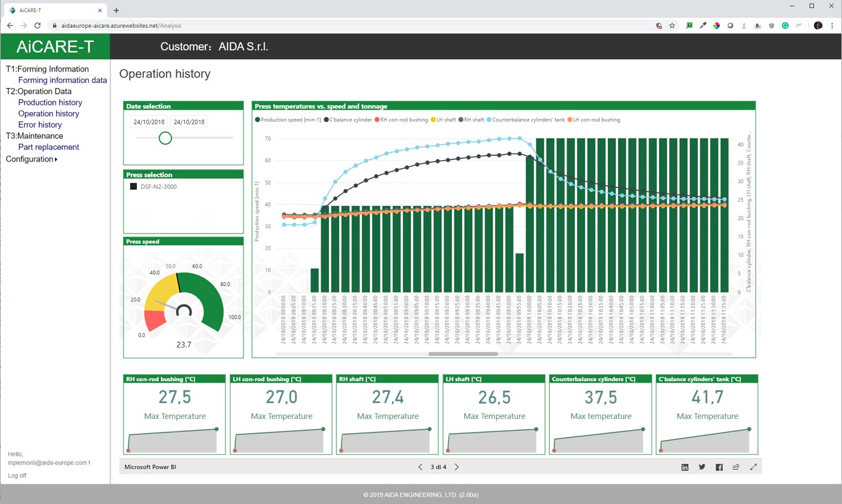Screen dimensions: 842x504
Task: Open Production history page
Action: point(50,102)
